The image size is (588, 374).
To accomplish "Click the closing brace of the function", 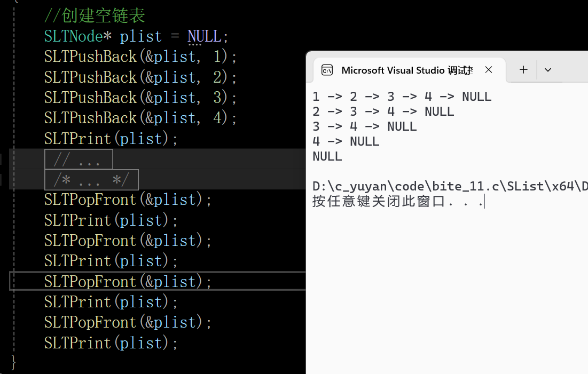I will (13, 362).
